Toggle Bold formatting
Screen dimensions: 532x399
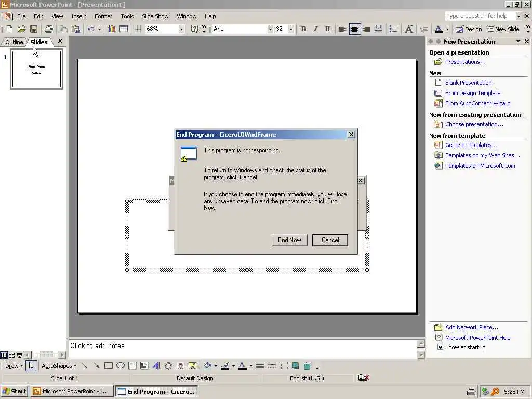tap(303, 29)
